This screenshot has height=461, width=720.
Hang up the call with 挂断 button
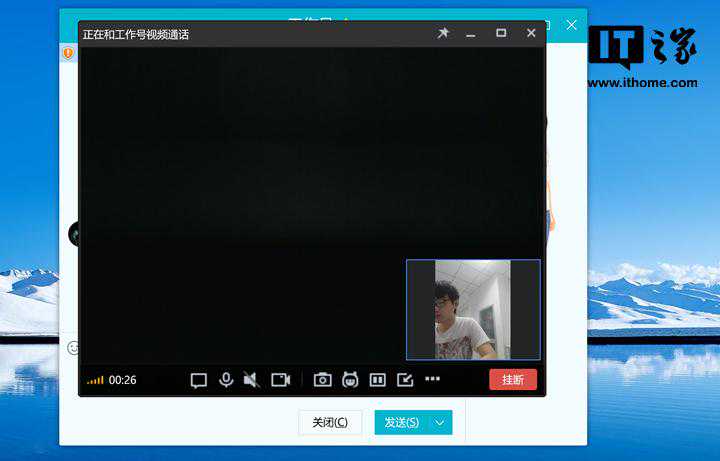coord(512,380)
